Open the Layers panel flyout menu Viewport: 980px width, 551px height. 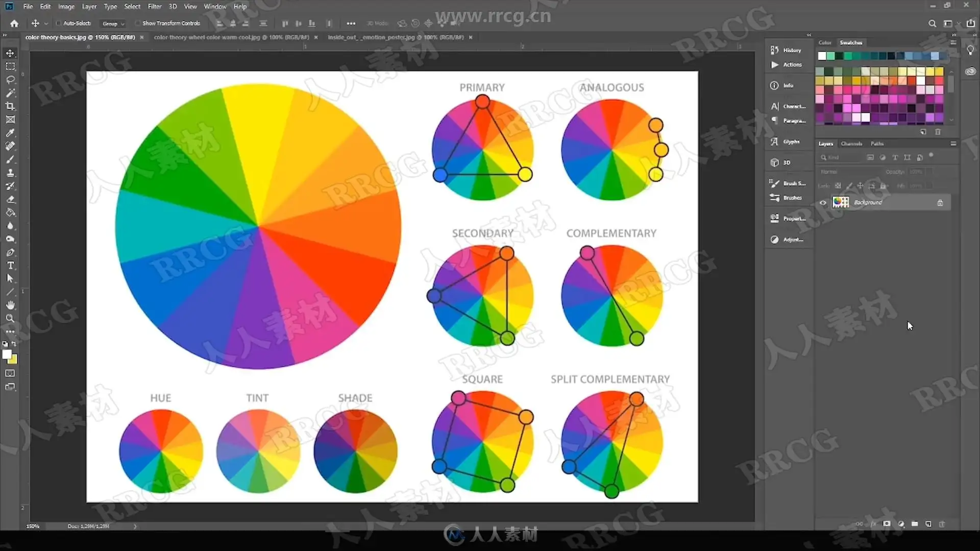(953, 143)
